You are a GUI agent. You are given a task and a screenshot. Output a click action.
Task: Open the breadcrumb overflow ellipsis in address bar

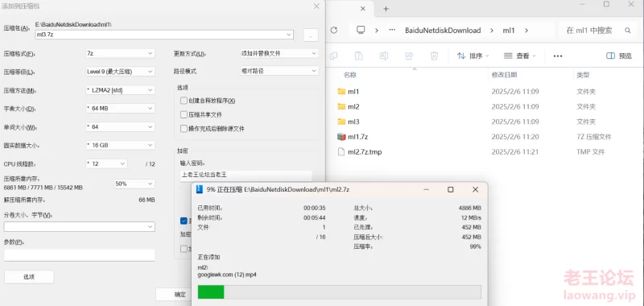click(392, 30)
